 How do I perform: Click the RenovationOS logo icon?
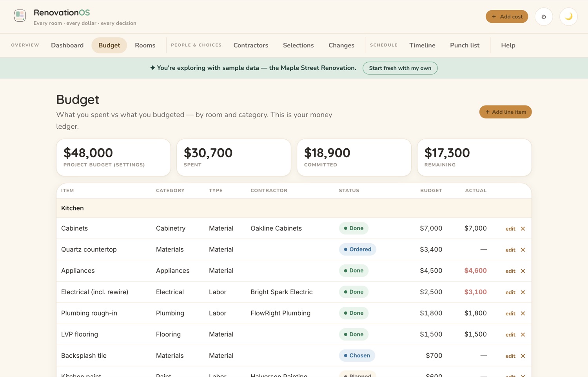click(20, 16)
